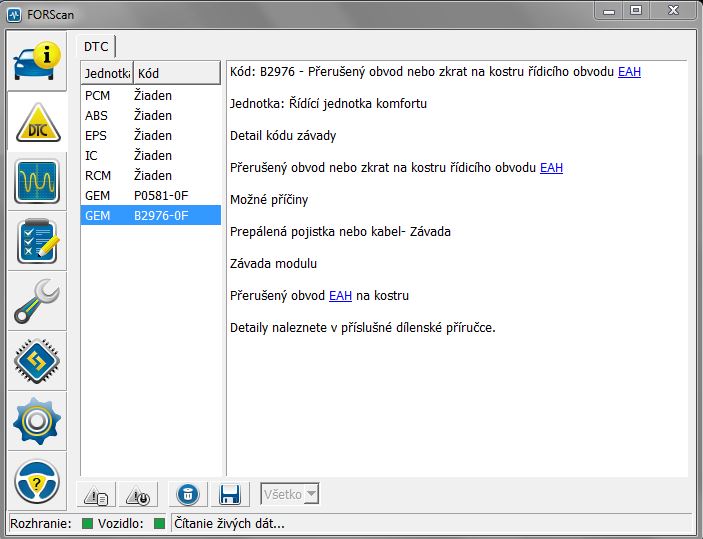Open the tests checklist section

pyautogui.click(x=38, y=242)
